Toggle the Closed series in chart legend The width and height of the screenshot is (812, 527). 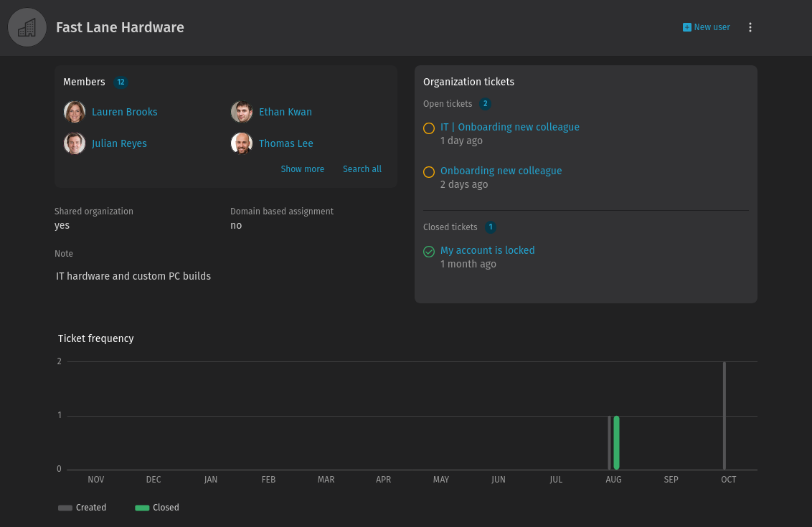click(x=157, y=508)
